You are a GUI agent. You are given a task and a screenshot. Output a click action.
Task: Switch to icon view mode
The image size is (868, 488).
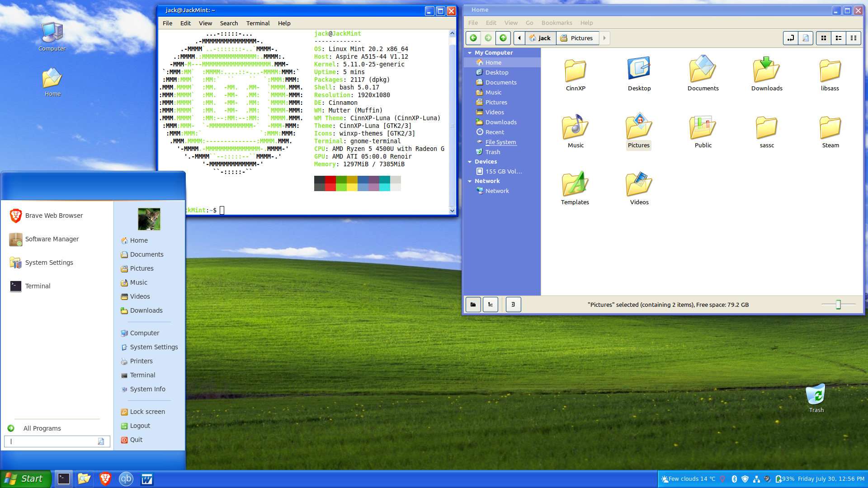pyautogui.click(x=823, y=38)
